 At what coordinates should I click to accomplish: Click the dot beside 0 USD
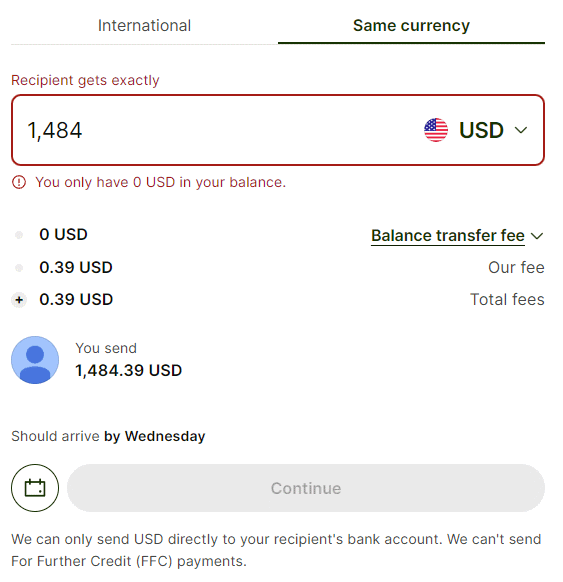coord(19,235)
